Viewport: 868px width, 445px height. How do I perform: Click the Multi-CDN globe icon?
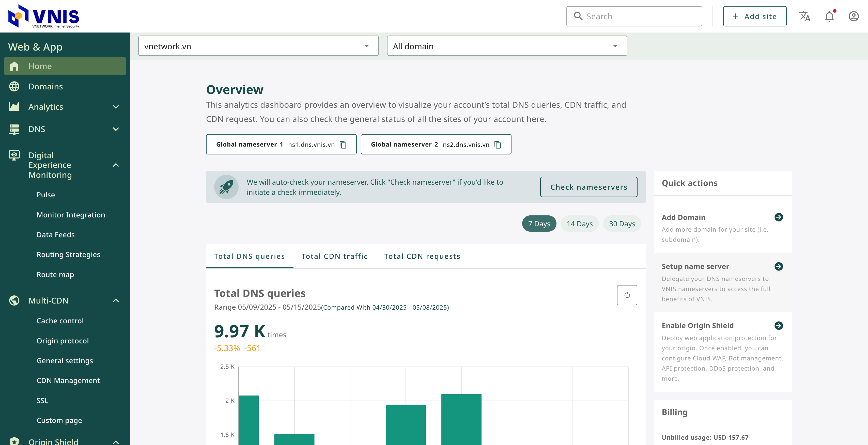pyautogui.click(x=14, y=300)
